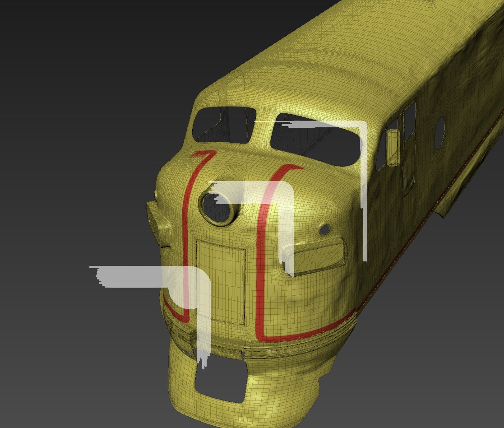This screenshot has height=428, width=504.
Task: Click the rectangular front nose door panel
Action: click(x=221, y=280)
